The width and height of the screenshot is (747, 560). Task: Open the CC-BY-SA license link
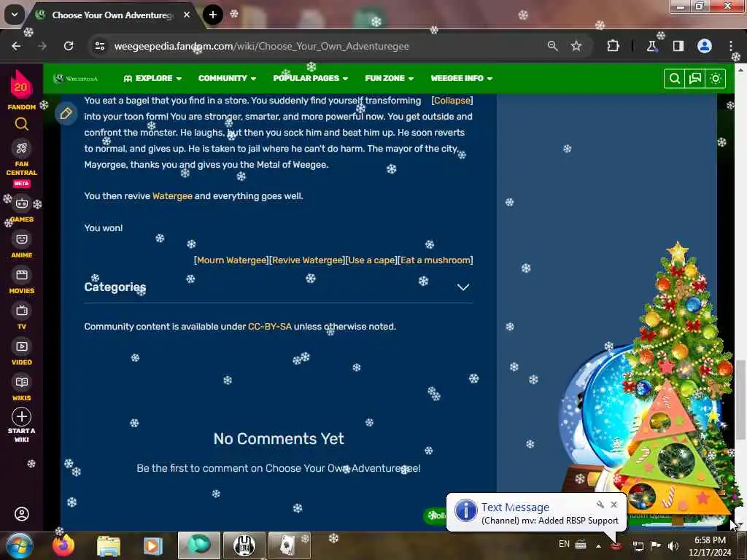(x=270, y=327)
